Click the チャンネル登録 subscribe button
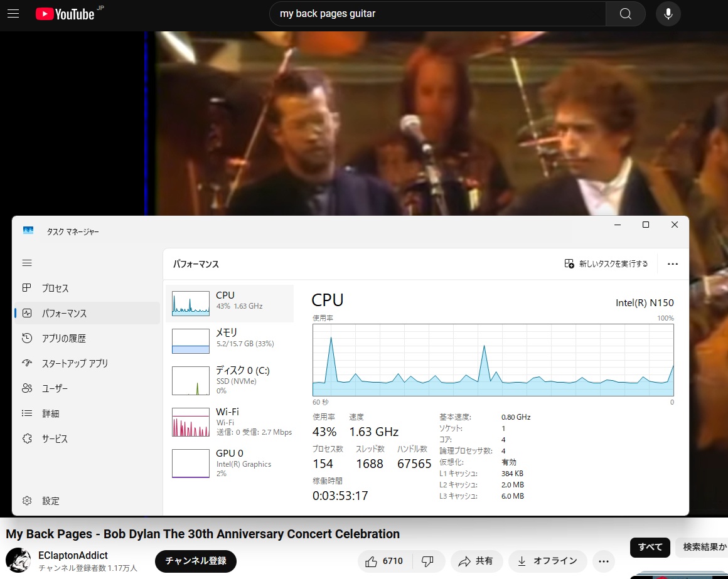 pos(196,561)
